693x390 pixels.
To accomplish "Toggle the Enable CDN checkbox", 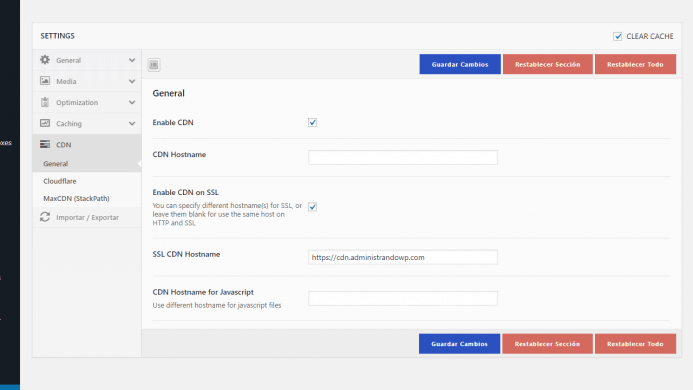I will [x=312, y=122].
